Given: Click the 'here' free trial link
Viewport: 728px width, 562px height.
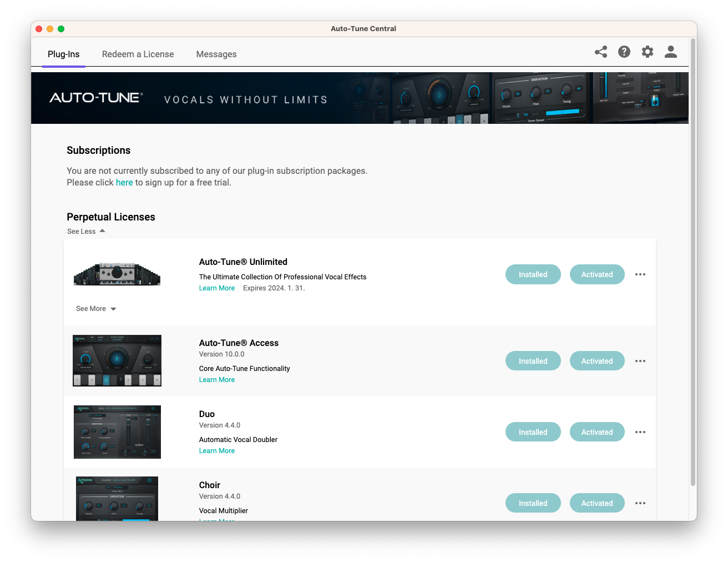Looking at the screenshot, I should tap(124, 183).
